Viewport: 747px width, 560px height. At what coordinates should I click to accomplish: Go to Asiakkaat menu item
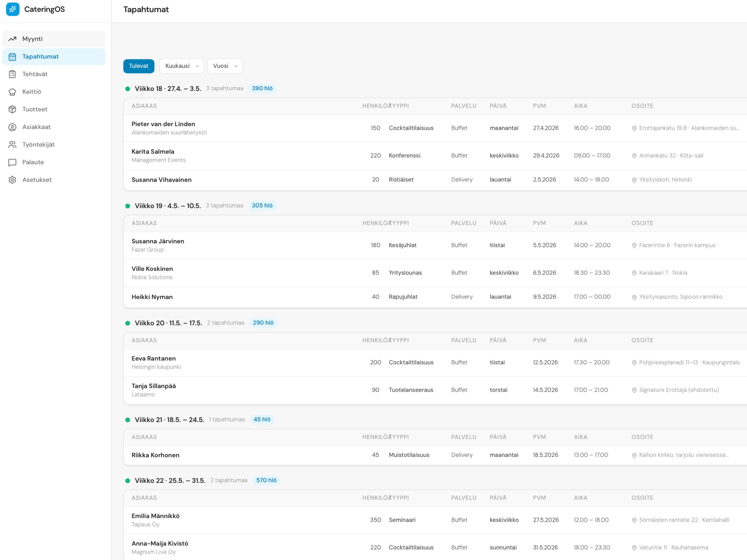click(x=36, y=127)
